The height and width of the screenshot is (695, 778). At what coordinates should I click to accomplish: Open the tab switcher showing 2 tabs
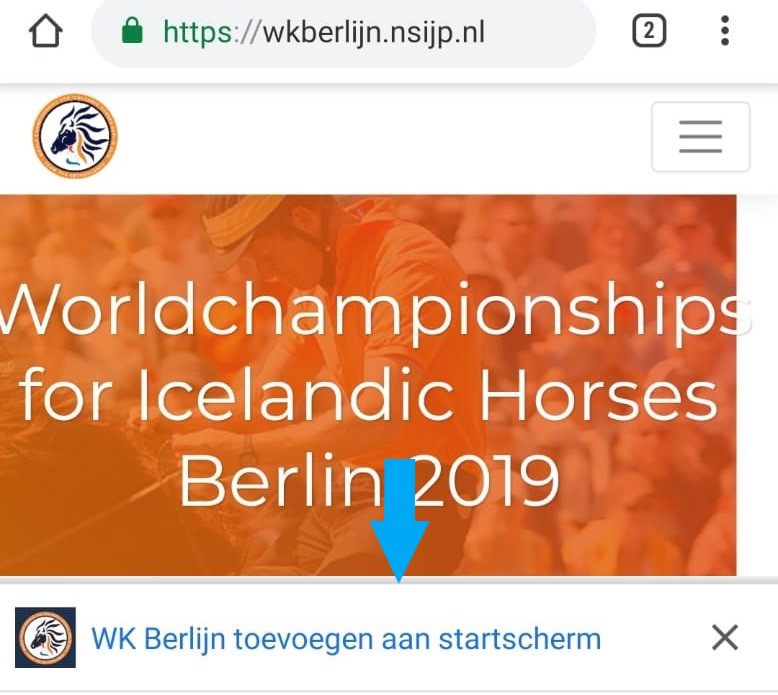click(649, 31)
